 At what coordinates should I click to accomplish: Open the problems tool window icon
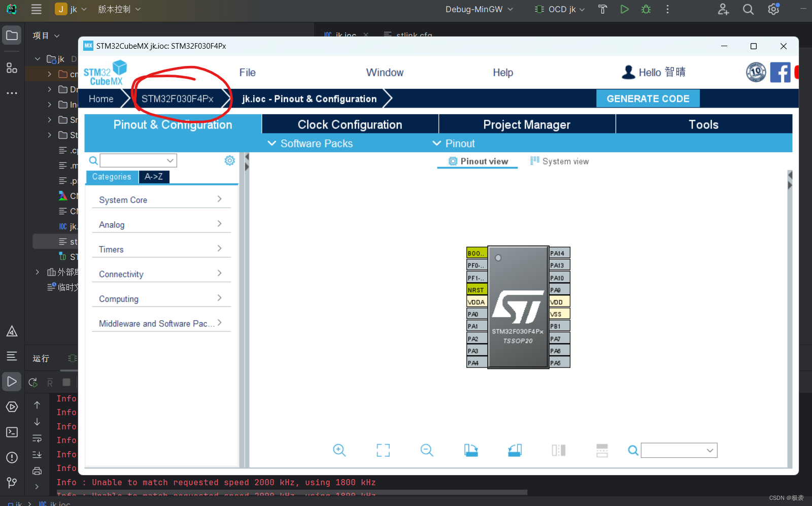pyautogui.click(x=12, y=457)
